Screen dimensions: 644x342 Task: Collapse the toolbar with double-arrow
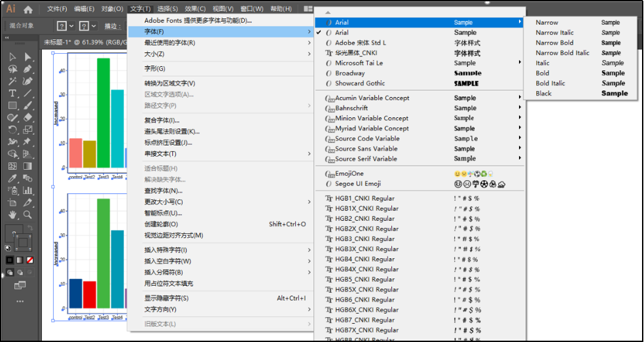(7, 38)
